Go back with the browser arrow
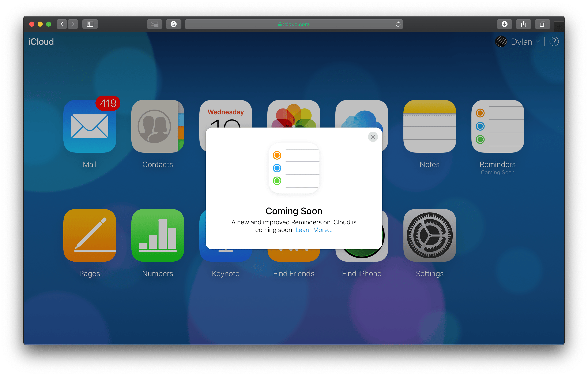This screenshot has height=376, width=588. pyautogui.click(x=62, y=24)
